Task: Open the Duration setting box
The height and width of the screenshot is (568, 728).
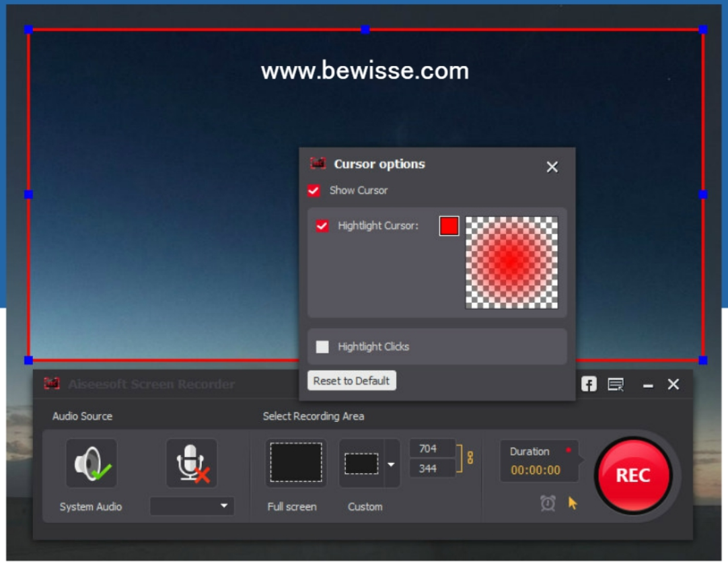Action: (539, 461)
